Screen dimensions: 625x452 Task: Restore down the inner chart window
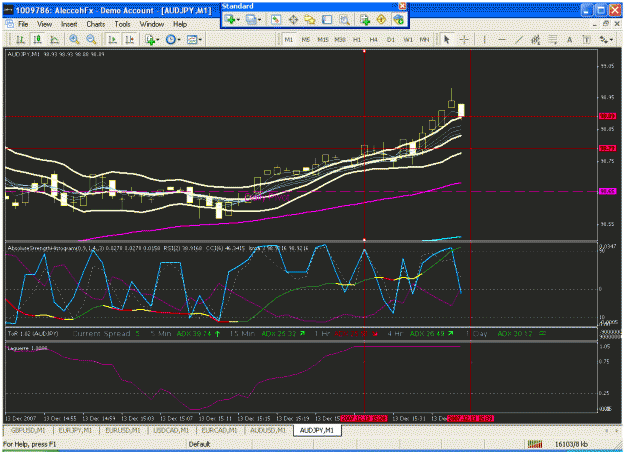pyautogui.click(x=606, y=24)
